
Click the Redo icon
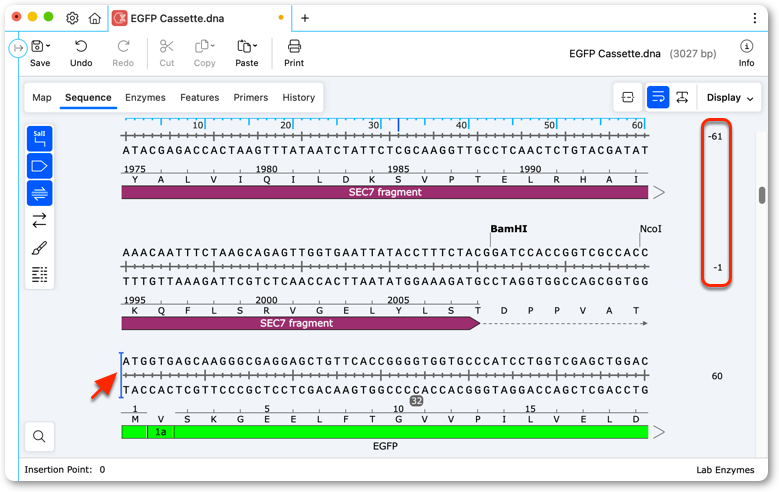pyautogui.click(x=123, y=46)
